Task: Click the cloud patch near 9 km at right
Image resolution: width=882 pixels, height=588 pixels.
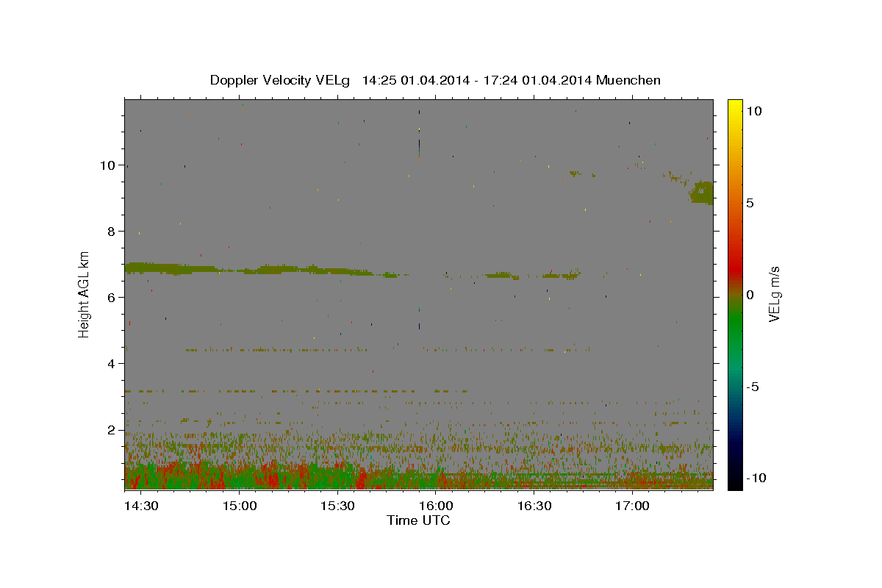Action: click(x=701, y=193)
